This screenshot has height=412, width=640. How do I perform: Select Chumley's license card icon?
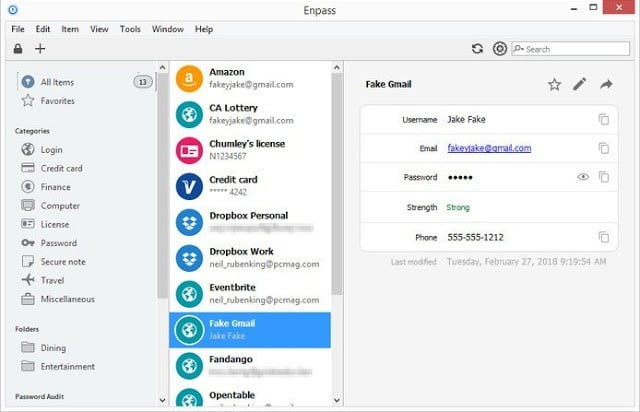(189, 150)
